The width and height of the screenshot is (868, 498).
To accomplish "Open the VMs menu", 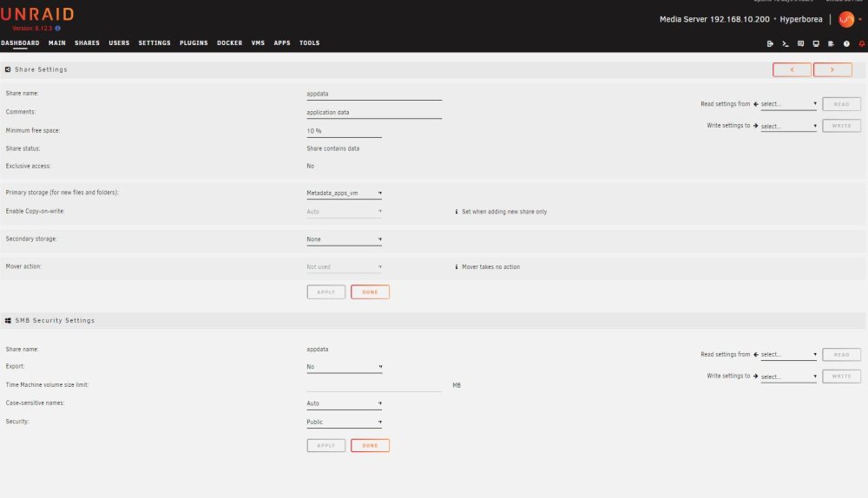I will tap(258, 43).
